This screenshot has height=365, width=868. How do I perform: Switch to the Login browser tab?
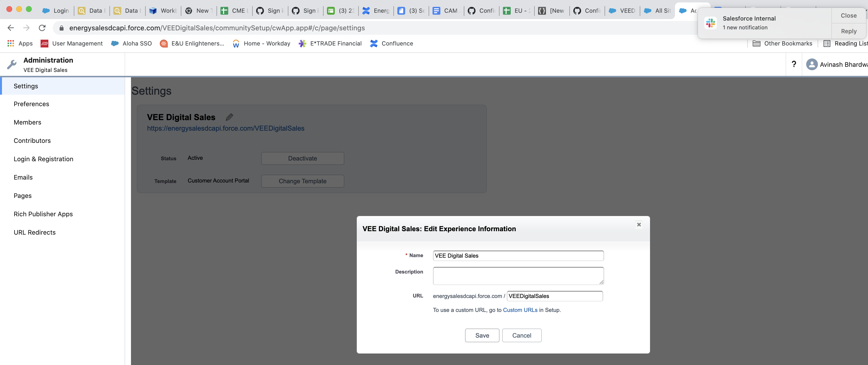(56, 11)
